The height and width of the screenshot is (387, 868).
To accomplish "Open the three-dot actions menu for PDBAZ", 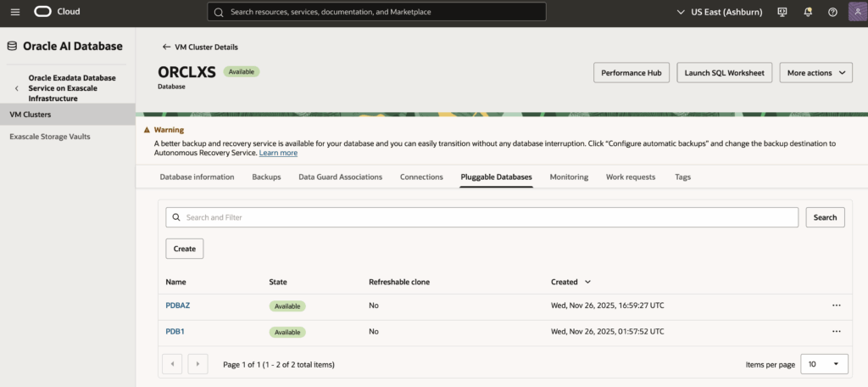I will [836, 306].
